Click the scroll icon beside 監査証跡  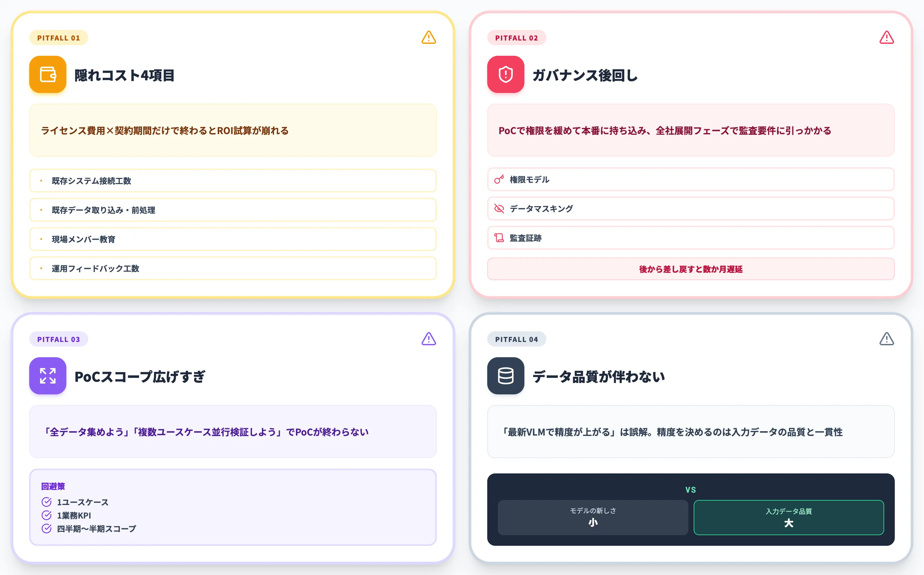pos(499,238)
